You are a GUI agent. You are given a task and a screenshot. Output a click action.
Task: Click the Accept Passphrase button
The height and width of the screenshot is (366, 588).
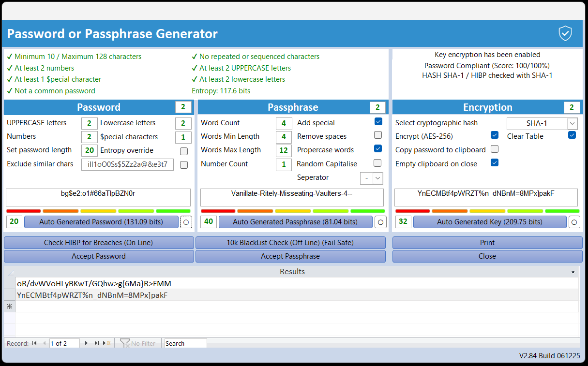(x=290, y=256)
